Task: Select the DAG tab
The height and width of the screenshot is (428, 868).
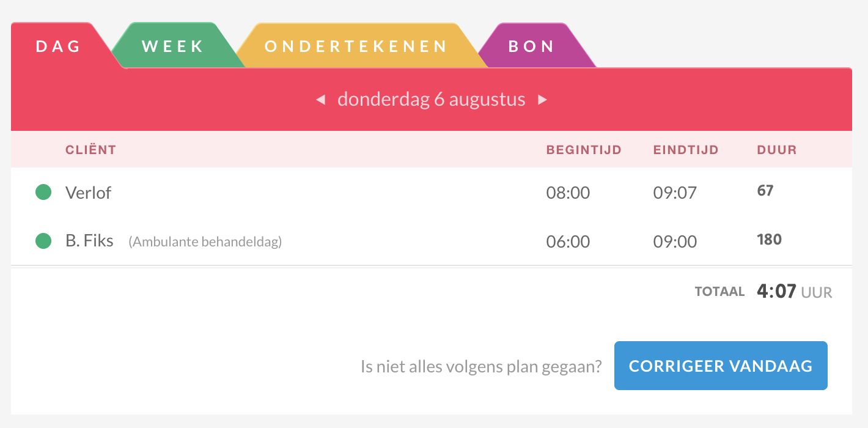Action: click(59, 46)
